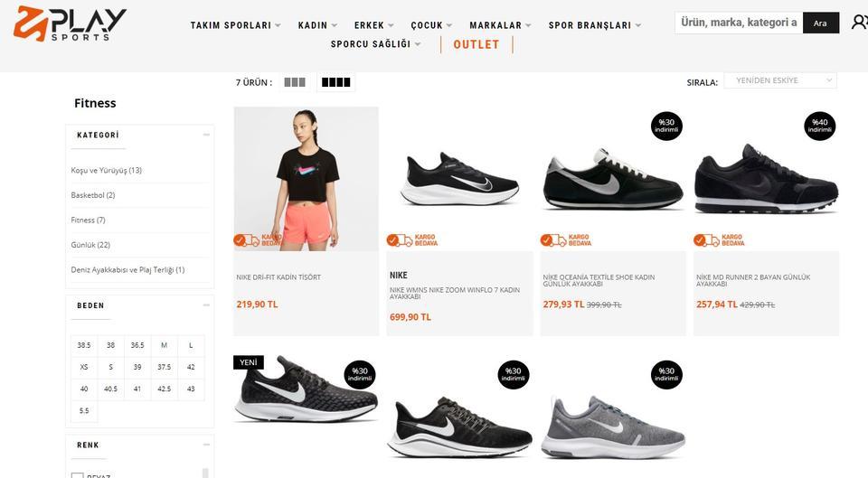Switch to four-column grid view
Viewport: 868px width, 478px height.
click(x=336, y=82)
